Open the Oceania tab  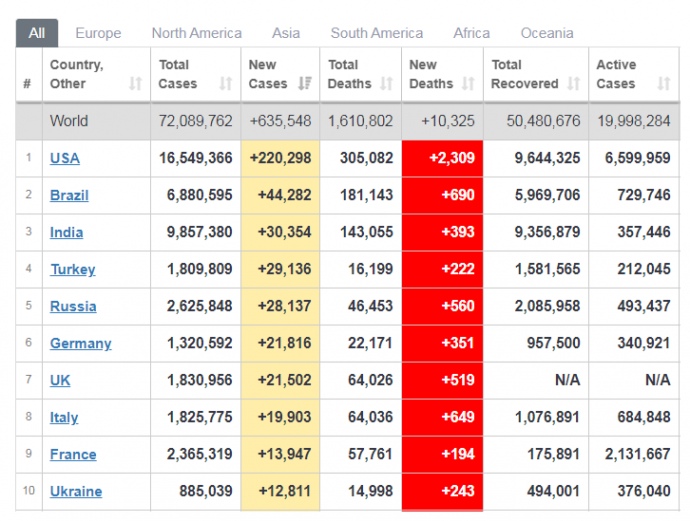coord(547,33)
